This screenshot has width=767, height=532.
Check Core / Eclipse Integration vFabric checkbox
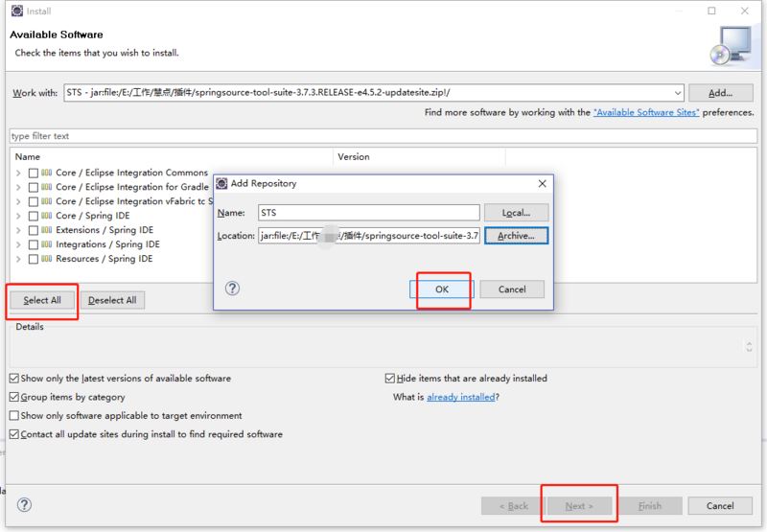coord(34,201)
